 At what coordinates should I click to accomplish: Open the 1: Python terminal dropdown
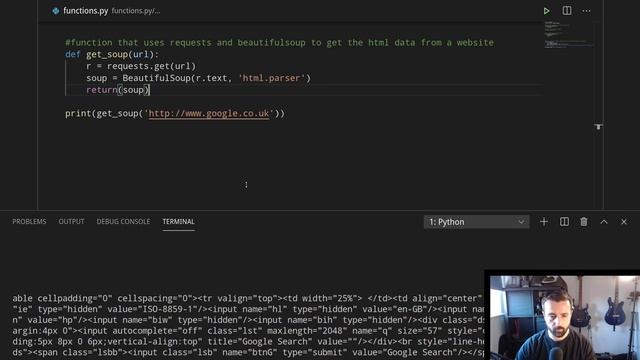click(x=476, y=222)
